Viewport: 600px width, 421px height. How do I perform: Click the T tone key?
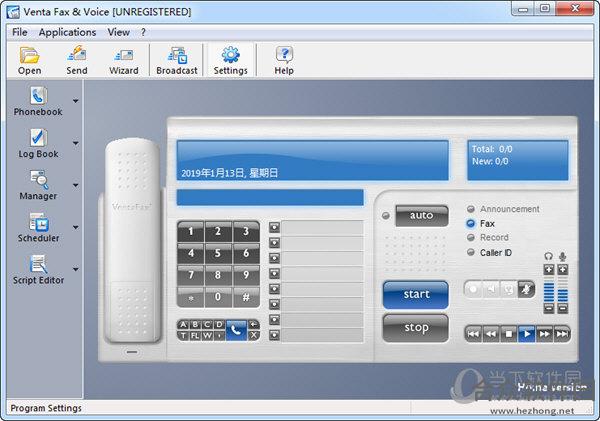(183, 336)
